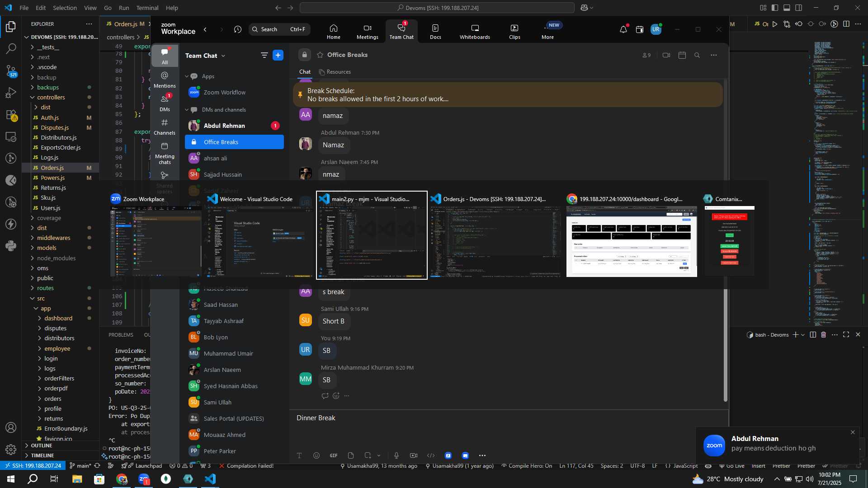Collapse the Apps section in chat list
Screen dimensions: 868x488
(187, 76)
